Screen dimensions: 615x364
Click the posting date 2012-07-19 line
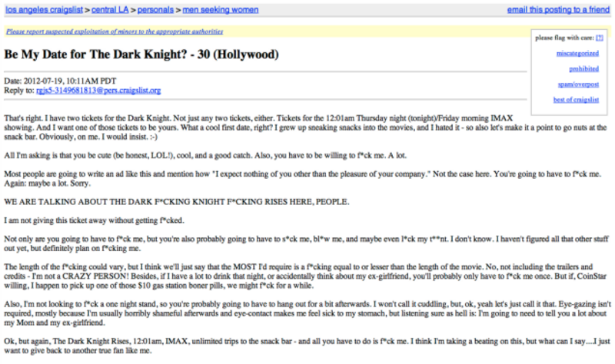pos(59,81)
